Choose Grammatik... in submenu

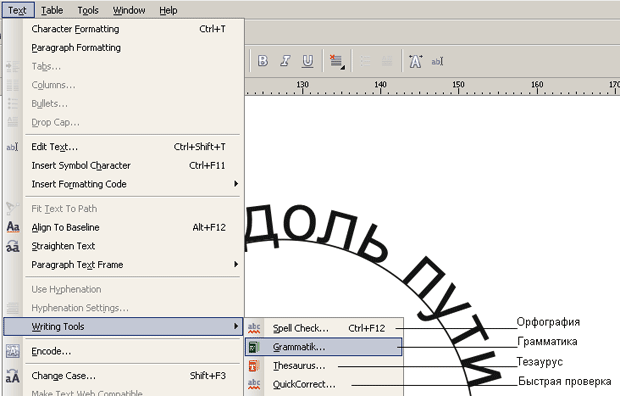[x=323, y=347]
